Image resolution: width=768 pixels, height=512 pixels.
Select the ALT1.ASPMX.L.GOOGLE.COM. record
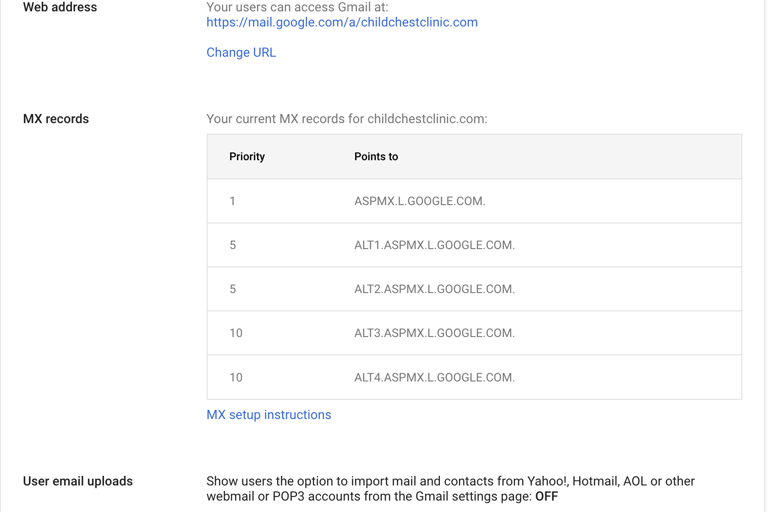(x=434, y=245)
